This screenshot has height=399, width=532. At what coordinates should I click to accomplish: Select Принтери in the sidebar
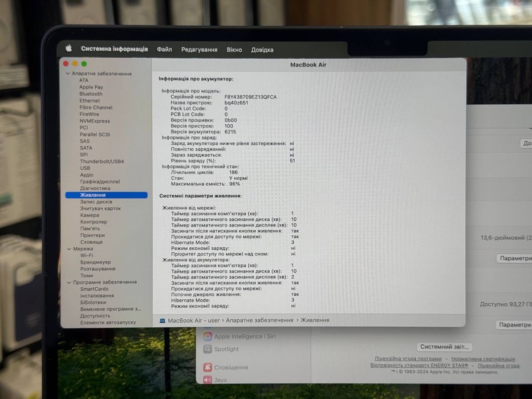point(92,235)
